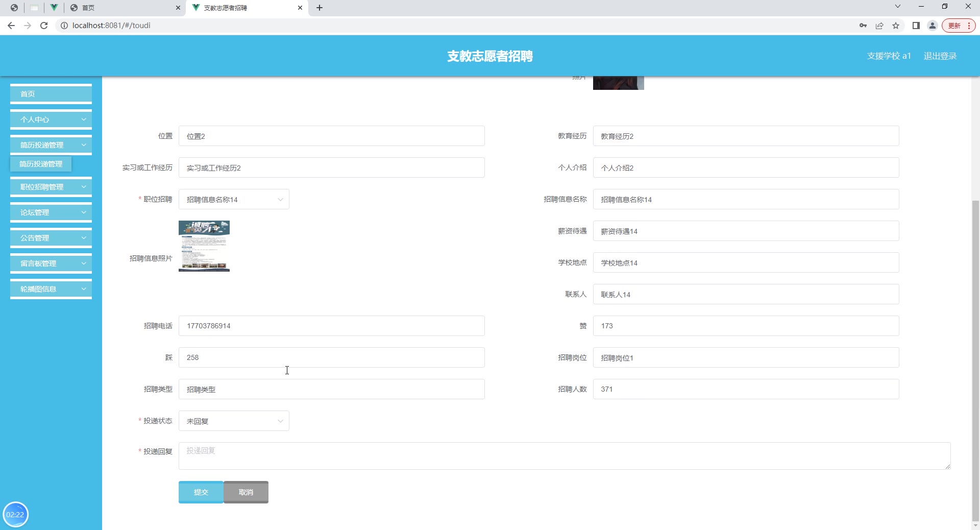980x530 pixels.
Task: Click the 位置 input field
Action: pyautogui.click(x=332, y=136)
